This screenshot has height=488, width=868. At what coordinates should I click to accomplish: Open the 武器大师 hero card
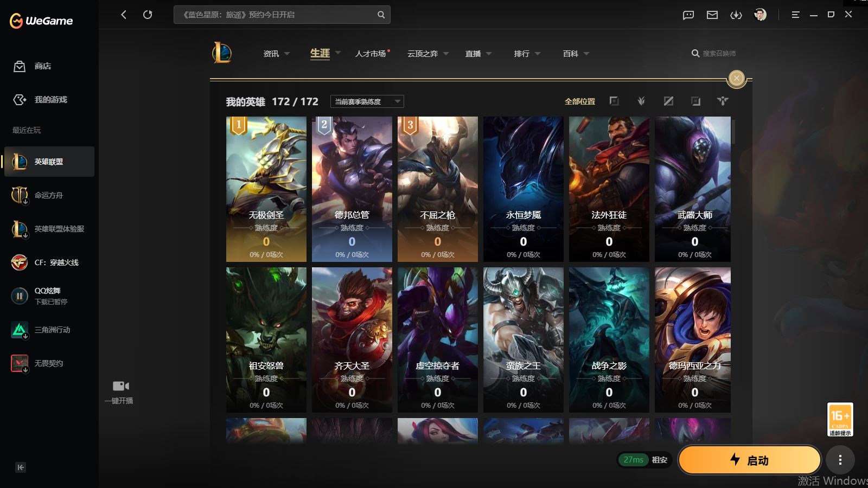coord(693,189)
